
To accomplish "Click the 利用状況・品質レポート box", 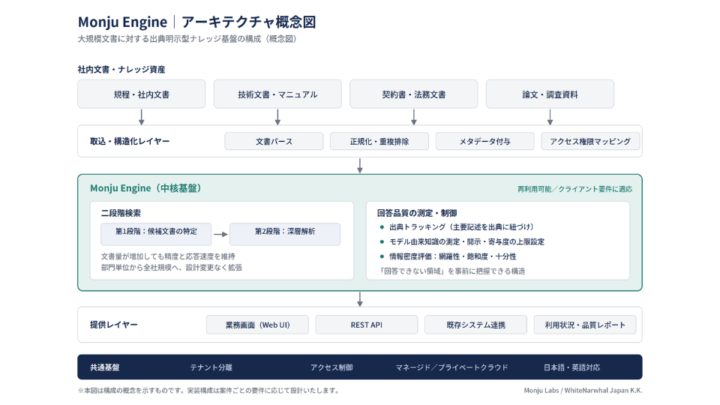I will (x=585, y=325).
